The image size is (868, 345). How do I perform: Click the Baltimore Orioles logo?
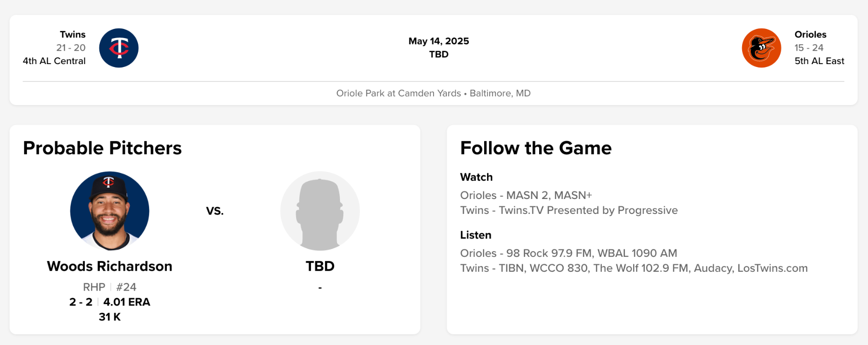[761, 48]
